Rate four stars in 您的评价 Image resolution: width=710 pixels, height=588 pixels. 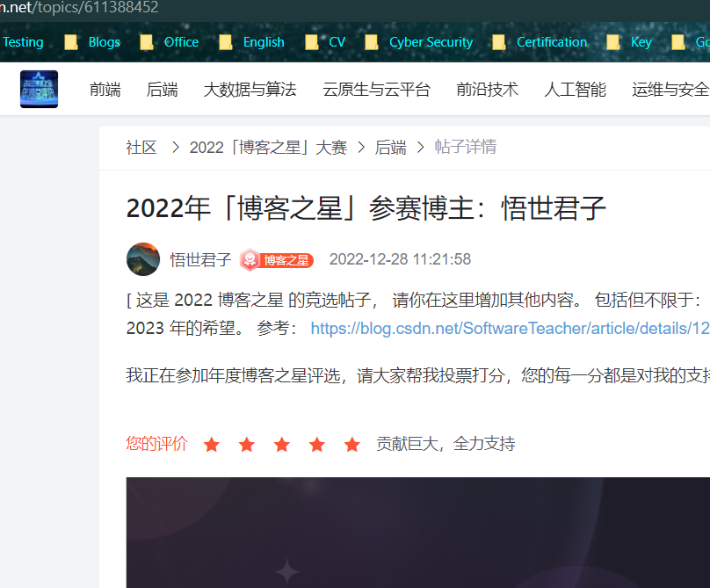[317, 445]
